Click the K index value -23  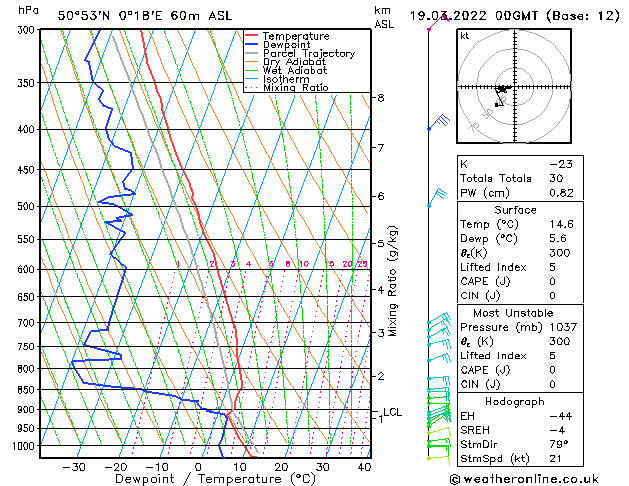click(561, 164)
